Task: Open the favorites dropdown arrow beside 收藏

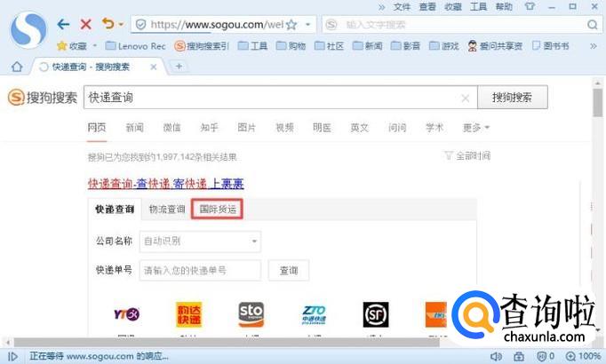Action: [95, 45]
